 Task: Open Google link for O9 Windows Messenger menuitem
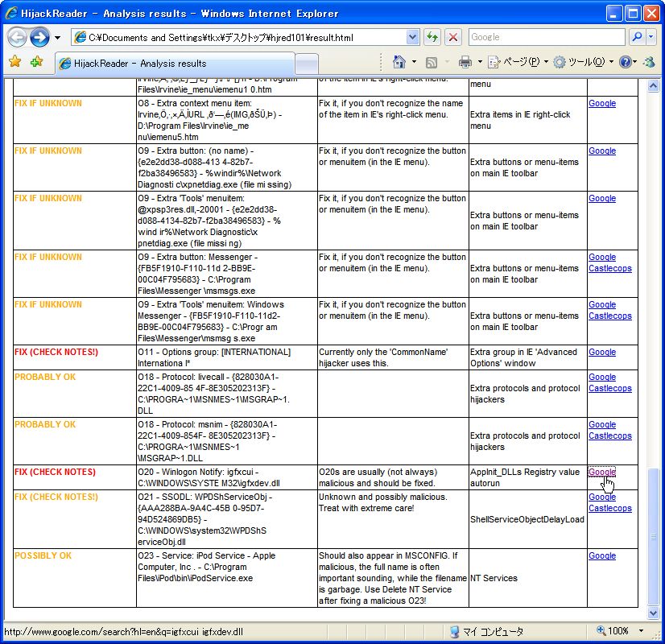click(x=602, y=305)
